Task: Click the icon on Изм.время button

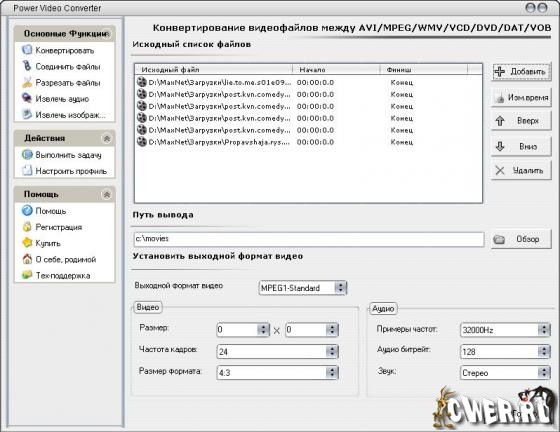Action: tap(500, 98)
